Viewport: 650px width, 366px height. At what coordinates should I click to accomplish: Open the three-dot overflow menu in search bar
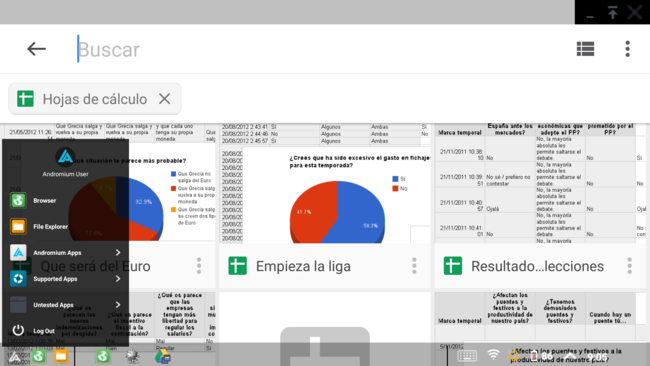coord(628,49)
